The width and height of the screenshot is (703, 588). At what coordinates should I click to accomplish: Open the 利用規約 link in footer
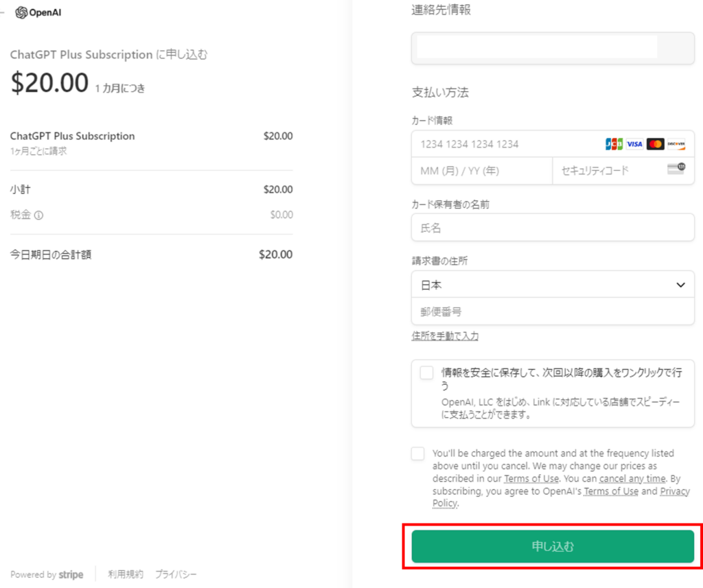pyautogui.click(x=126, y=574)
